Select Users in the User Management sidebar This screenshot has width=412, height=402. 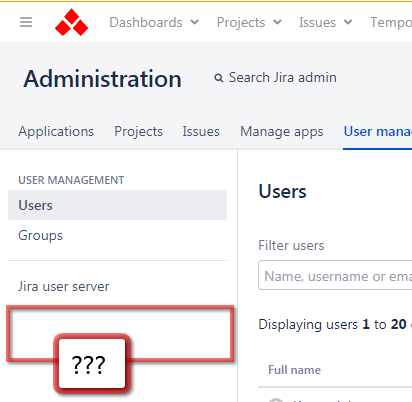pyautogui.click(x=117, y=205)
